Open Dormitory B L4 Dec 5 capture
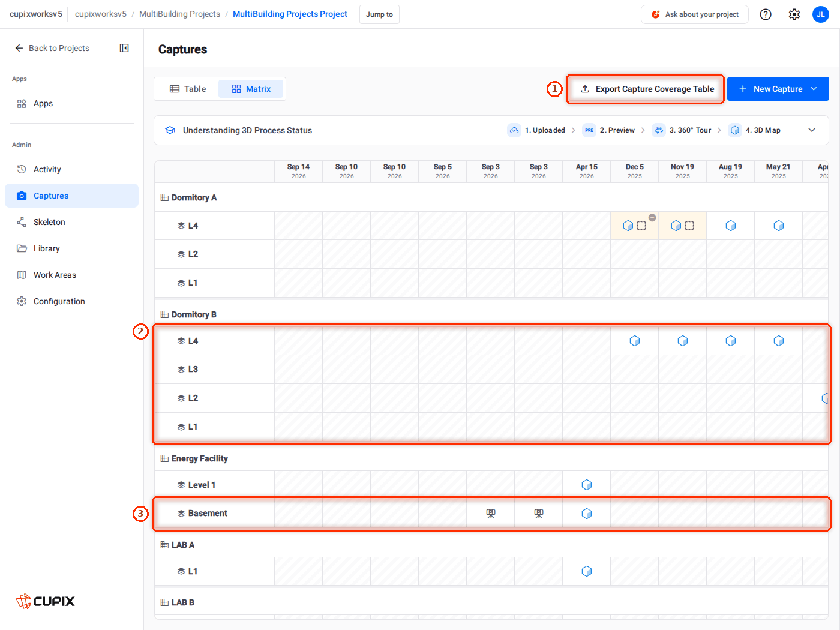The width and height of the screenshot is (840, 630). [635, 341]
